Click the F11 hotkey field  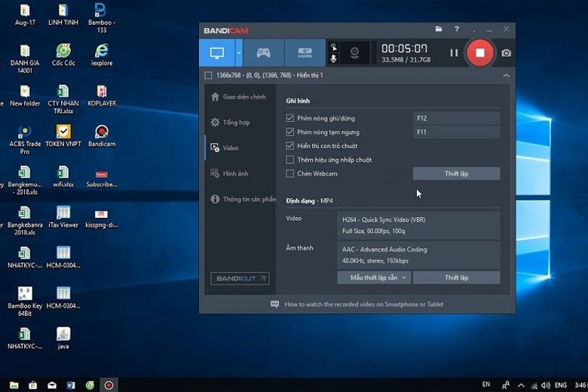tap(456, 132)
